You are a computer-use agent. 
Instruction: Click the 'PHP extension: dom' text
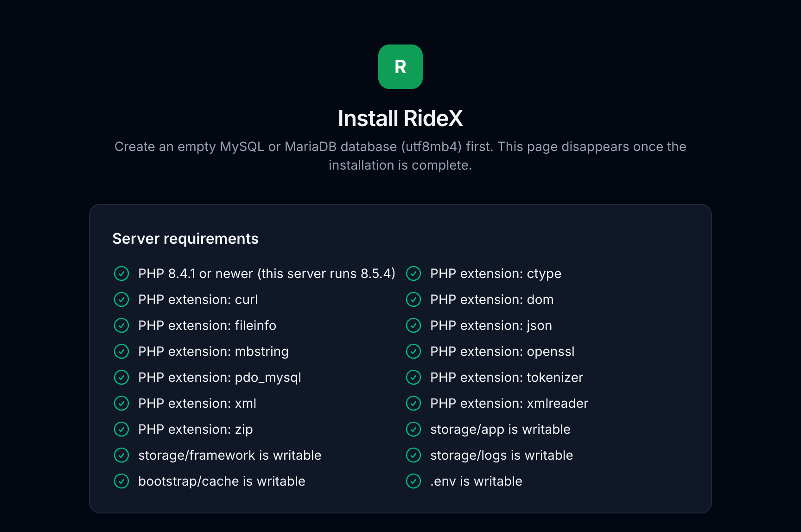point(492,299)
